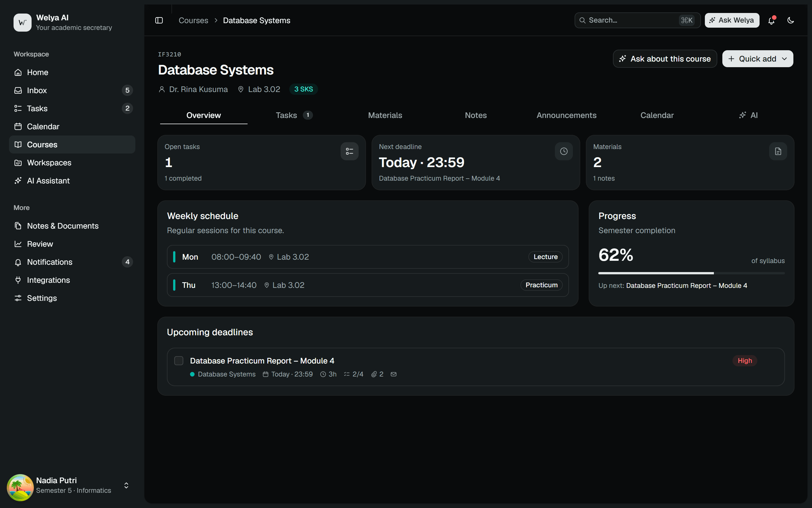Open Inbox in the sidebar

pyautogui.click(x=72, y=90)
